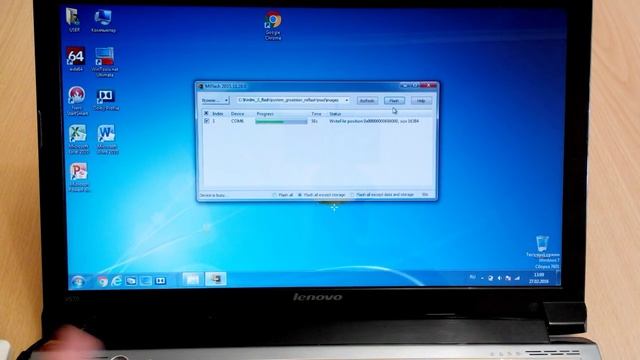This screenshot has width=640, height=360.
Task: Open the Computer desktop icon
Action: pyautogui.click(x=103, y=20)
